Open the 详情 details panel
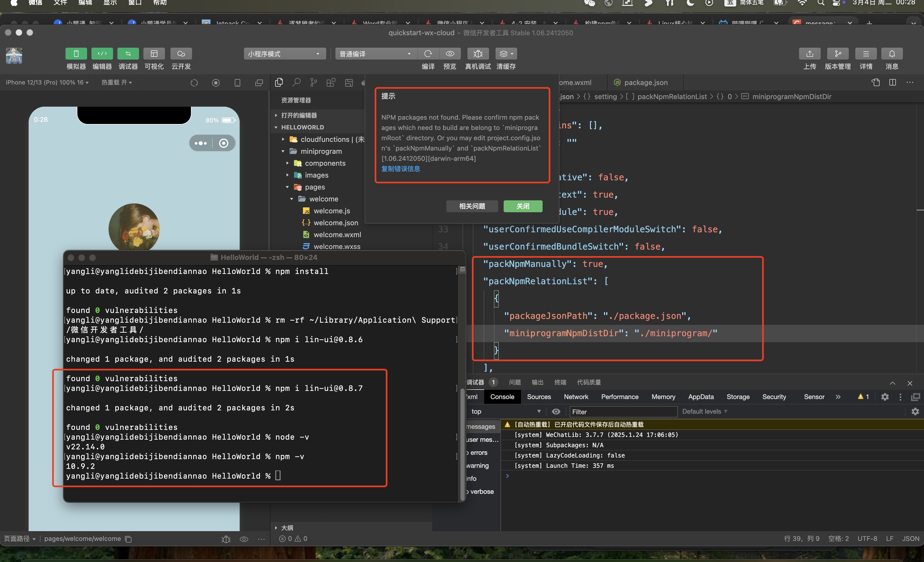 click(x=866, y=54)
